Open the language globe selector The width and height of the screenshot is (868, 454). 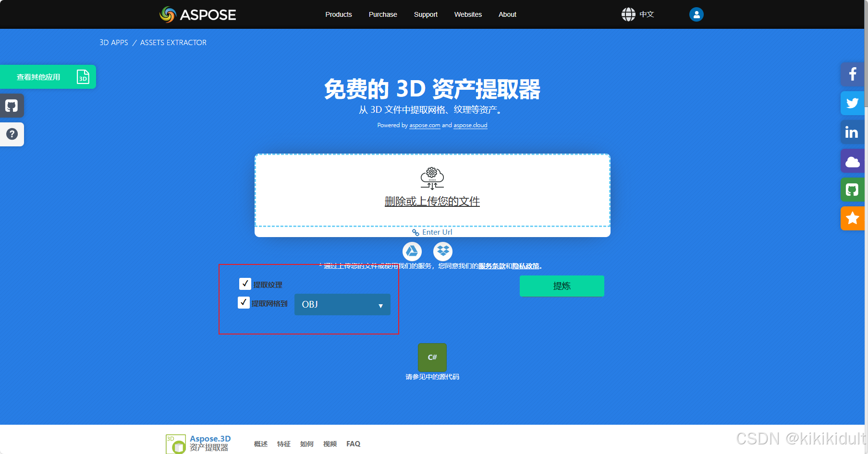coord(637,14)
